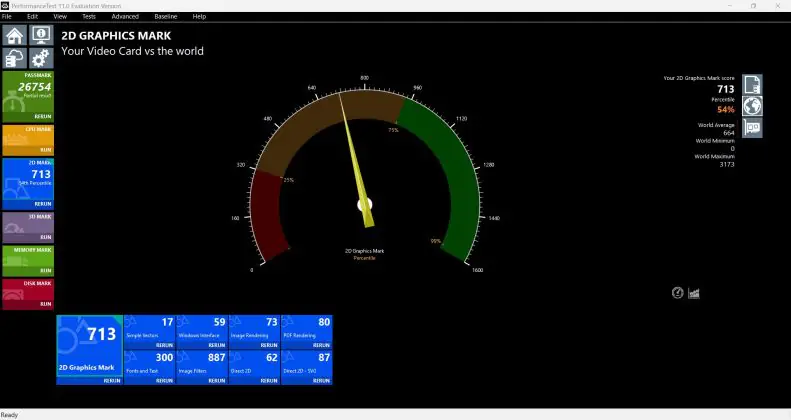The image size is (791, 420).
Task: Click the PerformanceTest app icon in title bar
Action: pyautogui.click(x=5, y=6)
